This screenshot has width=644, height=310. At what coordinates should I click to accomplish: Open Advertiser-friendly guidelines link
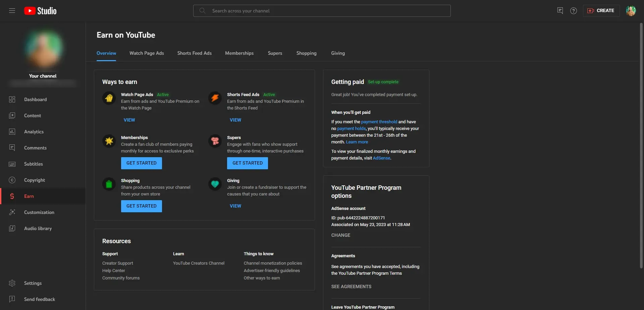[272, 271]
